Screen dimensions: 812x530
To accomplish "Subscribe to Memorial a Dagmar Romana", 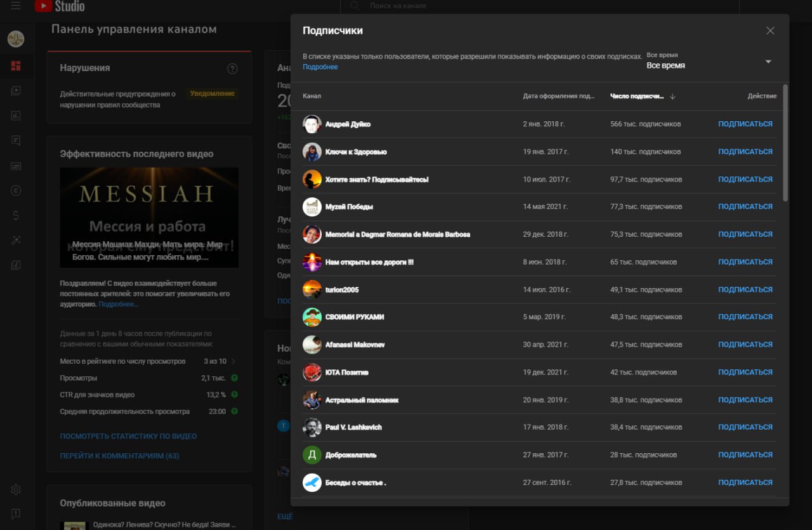I will tap(745, 234).
